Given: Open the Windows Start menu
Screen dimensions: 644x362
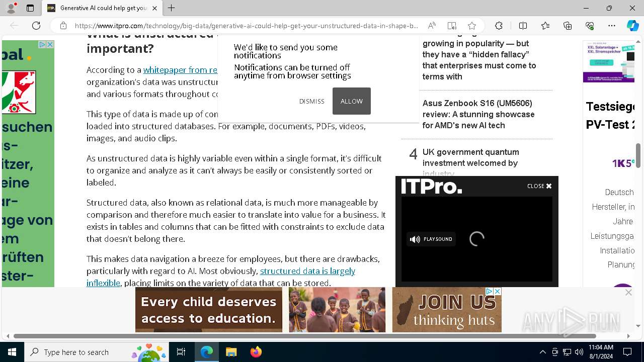Looking at the screenshot, I should click(12, 352).
